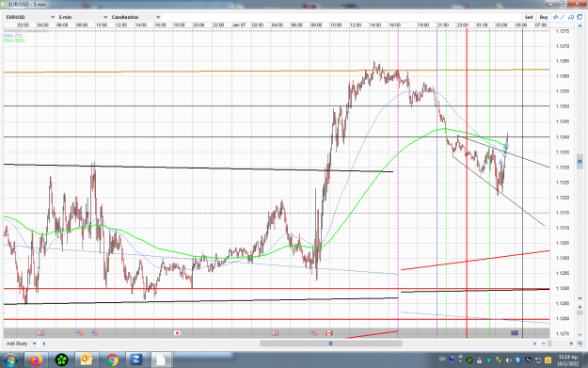Screen dimensions: 588x368
Task: Open the Add Study dropdown
Action: pyautogui.click(x=22, y=344)
